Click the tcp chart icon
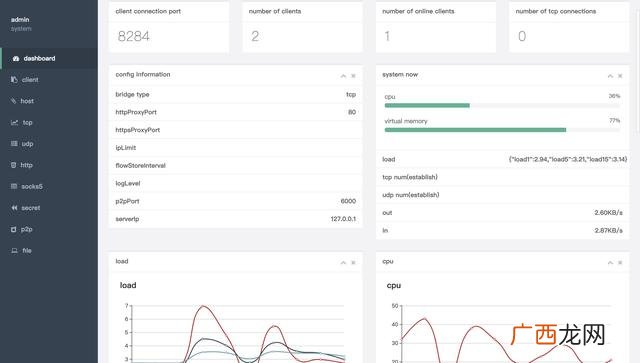This screenshot has width=640, height=363. [x=14, y=122]
